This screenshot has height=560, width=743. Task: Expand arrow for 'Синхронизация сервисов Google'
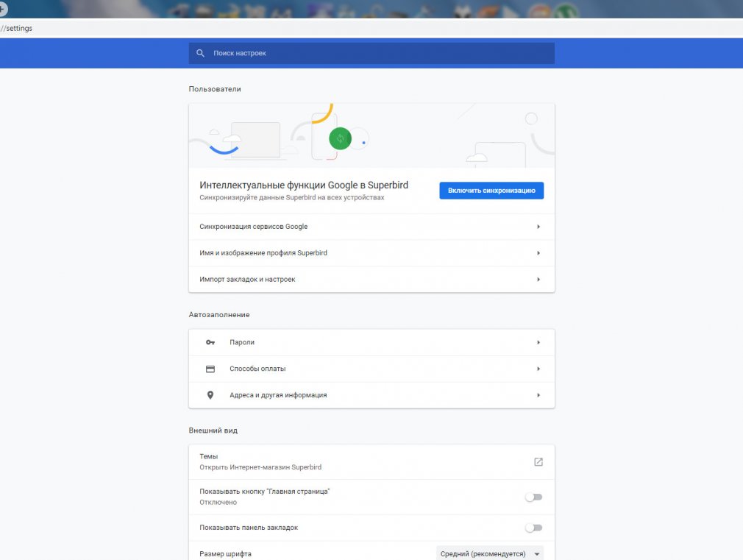tap(538, 227)
